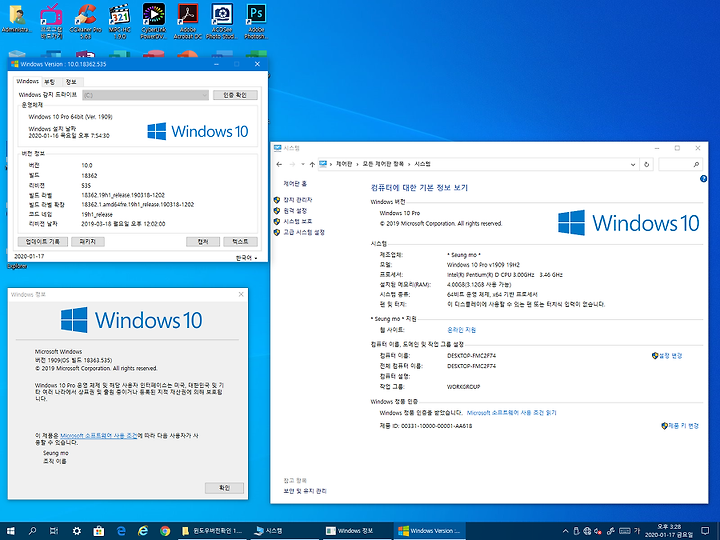Viewport: 720px width, 540px height.
Task: Open taskbar search magnifier
Action: pyautogui.click(x=32, y=531)
